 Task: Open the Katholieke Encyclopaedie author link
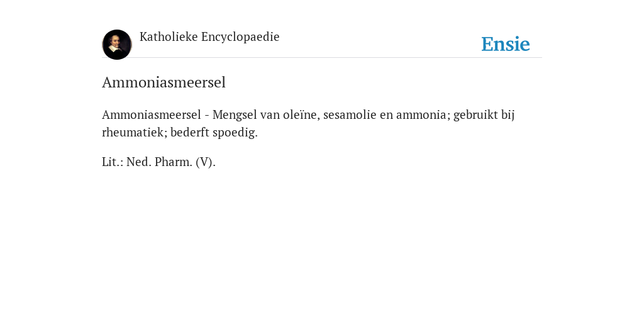pos(209,37)
